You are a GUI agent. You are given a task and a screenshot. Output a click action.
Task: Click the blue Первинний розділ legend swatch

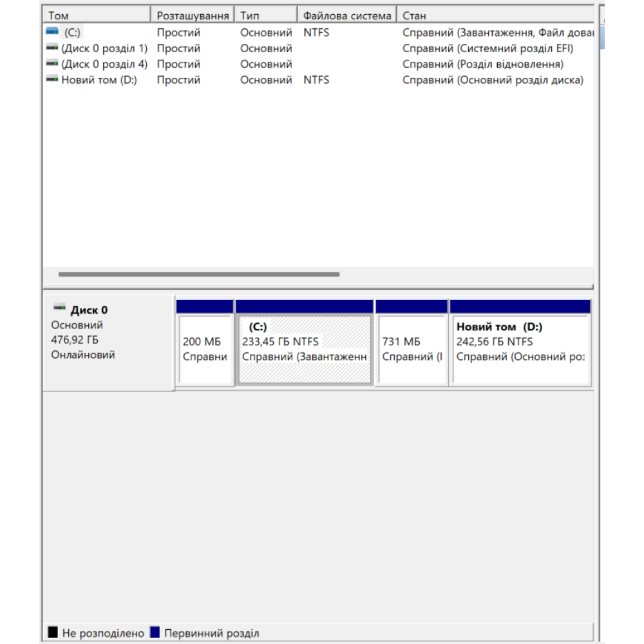coord(155,633)
